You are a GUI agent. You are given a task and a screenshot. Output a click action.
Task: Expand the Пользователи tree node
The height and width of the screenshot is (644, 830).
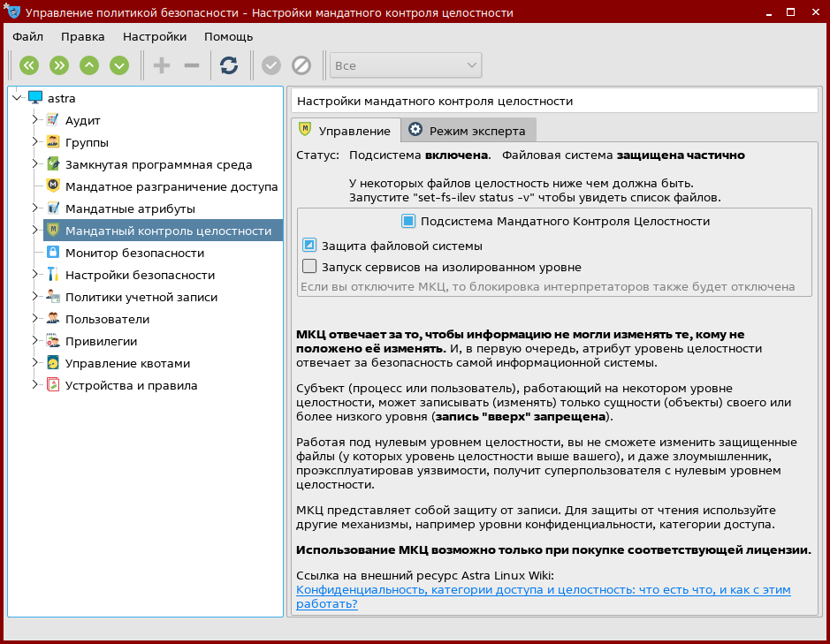35,319
